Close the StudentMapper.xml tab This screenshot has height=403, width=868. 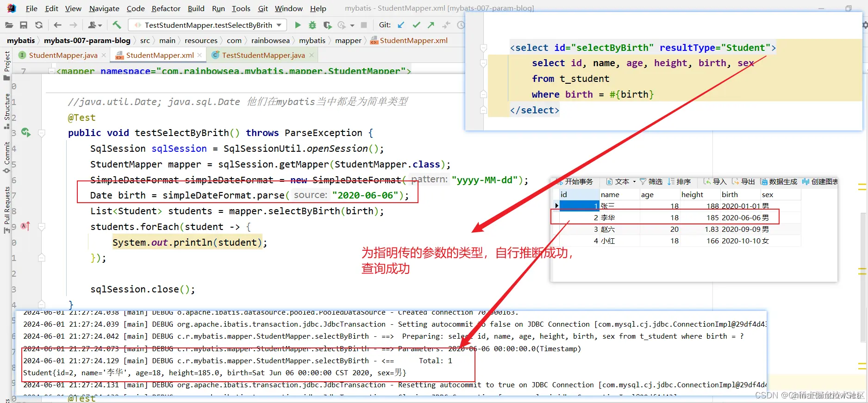[x=200, y=55]
